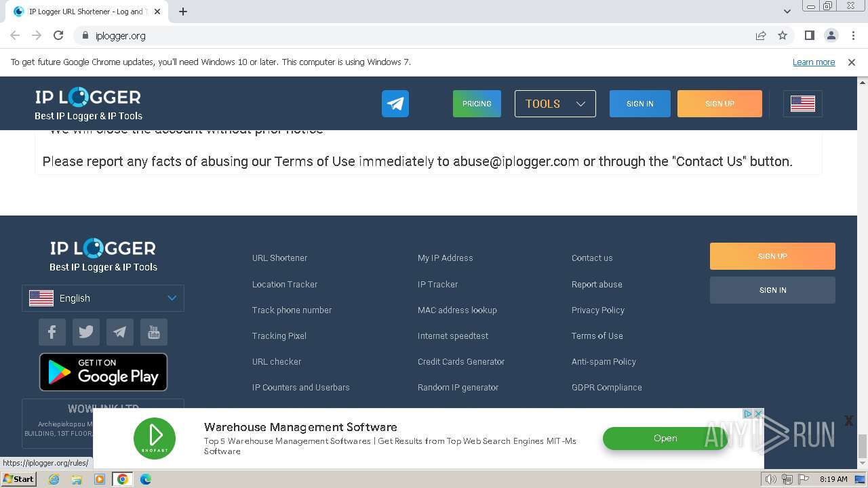Open the MAC address lookup link
The image size is (868, 488).
[x=457, y=310]
